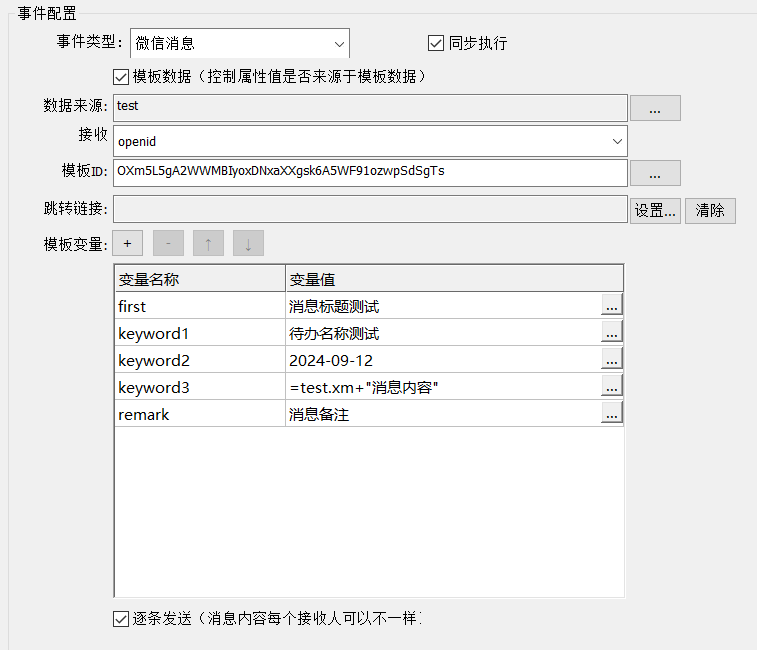Move template variable down with arrow
The image size is (757, 650).
[248, 243]
